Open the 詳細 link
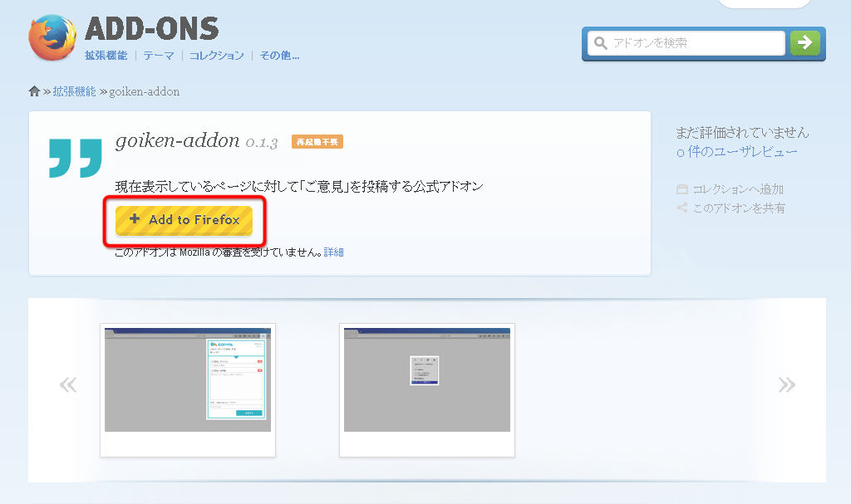This screenshot has height=504, width=851. (334, 252)
